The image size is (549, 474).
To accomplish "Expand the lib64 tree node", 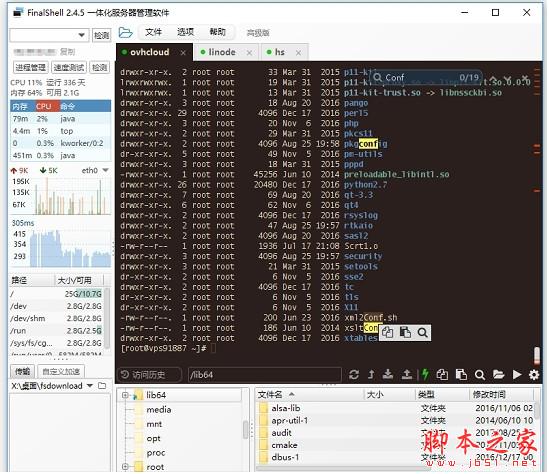I will tap(125, 396).
